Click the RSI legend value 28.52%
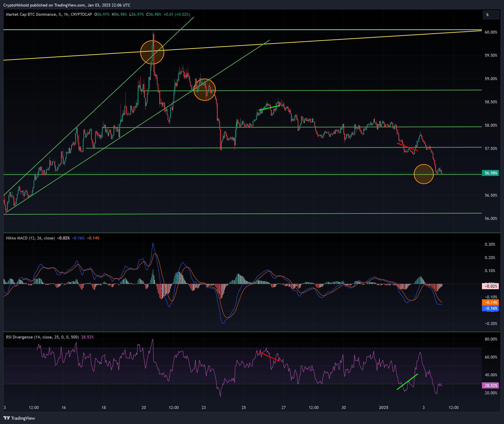Screen dimensions: 504x424 click(x=88, y=337)
